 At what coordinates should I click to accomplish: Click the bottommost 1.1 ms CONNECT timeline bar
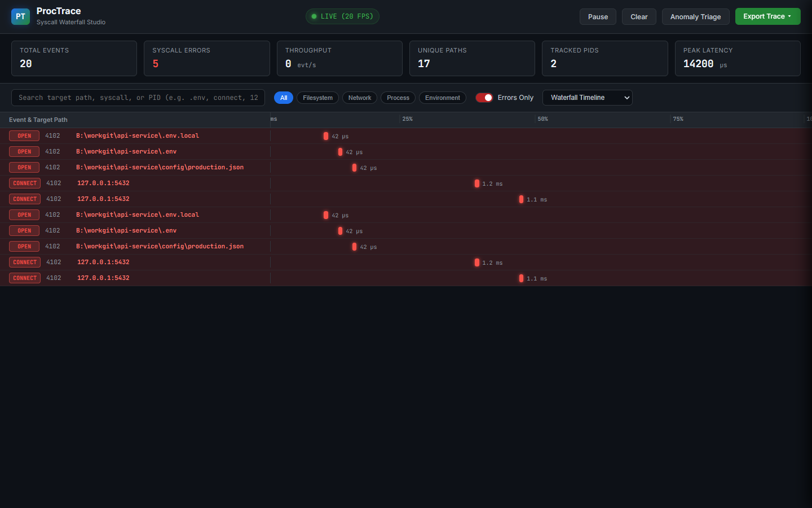click(521, 278)
